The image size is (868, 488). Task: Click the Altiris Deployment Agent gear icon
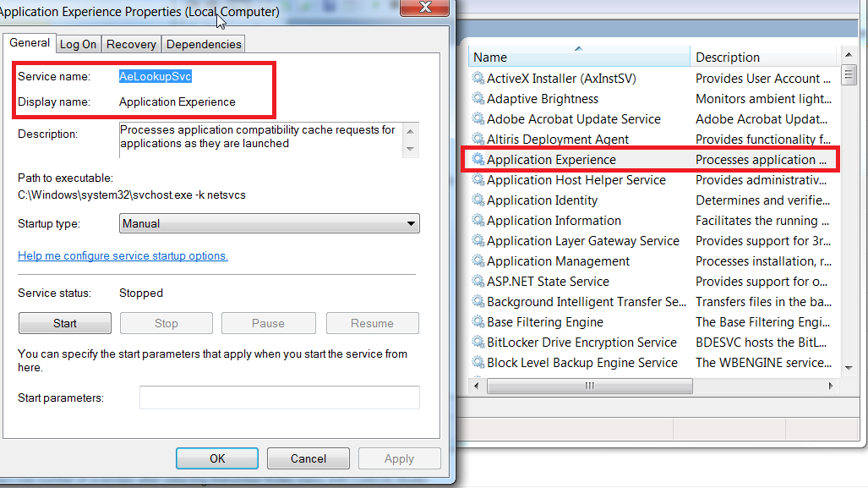coord(478,139)
